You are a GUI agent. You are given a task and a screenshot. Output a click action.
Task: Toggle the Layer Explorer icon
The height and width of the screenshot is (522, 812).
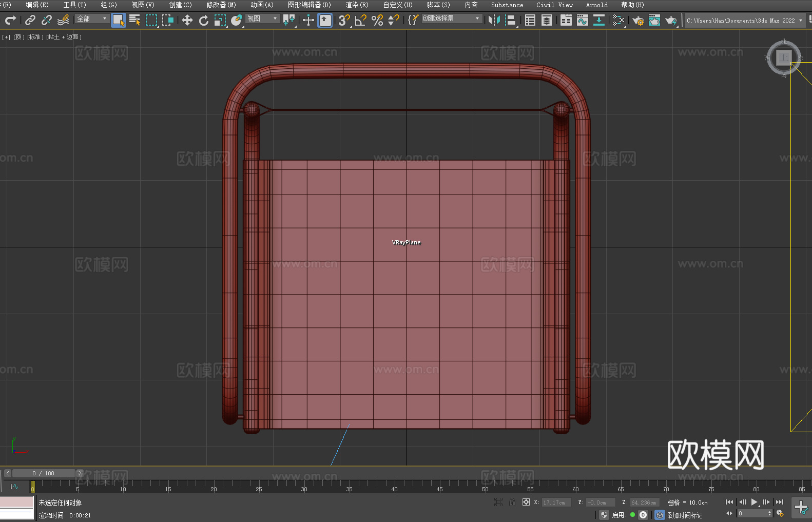coord(547,20)
